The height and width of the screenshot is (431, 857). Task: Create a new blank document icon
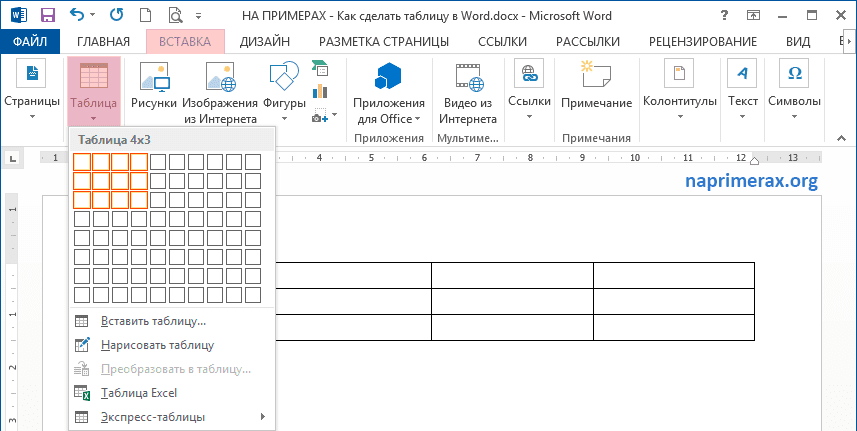[146, 15]
